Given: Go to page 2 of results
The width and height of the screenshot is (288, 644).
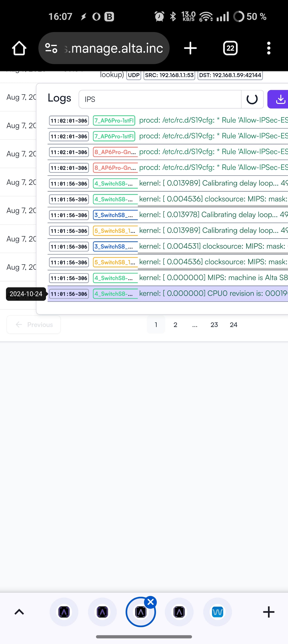Looking at the screenshot, I should click(x=175, y=324).
